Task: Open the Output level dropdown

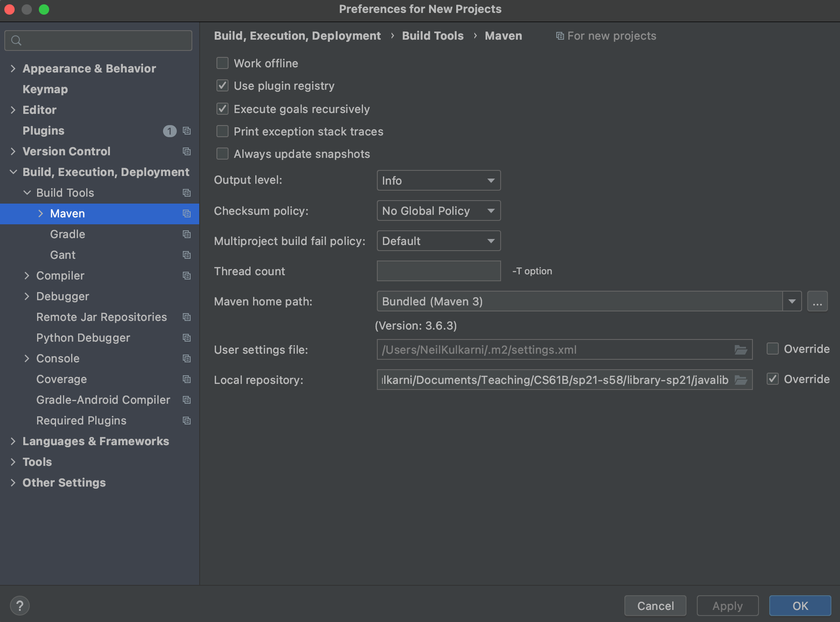Action: (x=438, y=180)
